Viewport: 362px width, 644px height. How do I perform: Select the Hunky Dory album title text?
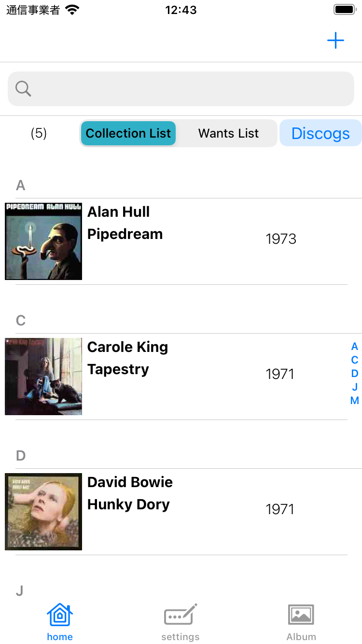[x=128, y=504]
